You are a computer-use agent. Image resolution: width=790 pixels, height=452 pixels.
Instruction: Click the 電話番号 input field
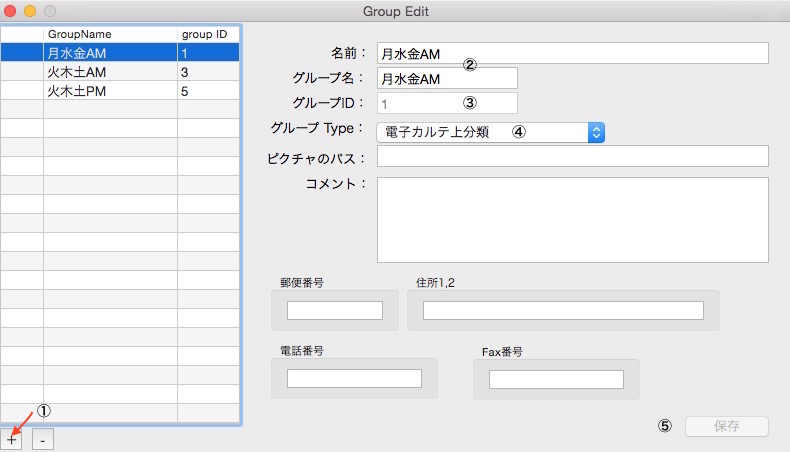coord(354,379)
